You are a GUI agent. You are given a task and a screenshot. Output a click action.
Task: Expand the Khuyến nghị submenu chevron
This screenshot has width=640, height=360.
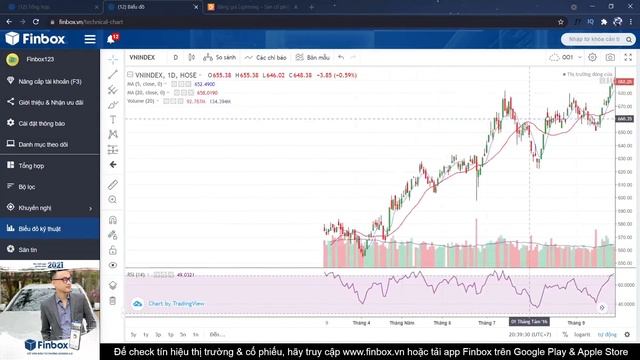(91, 208)
